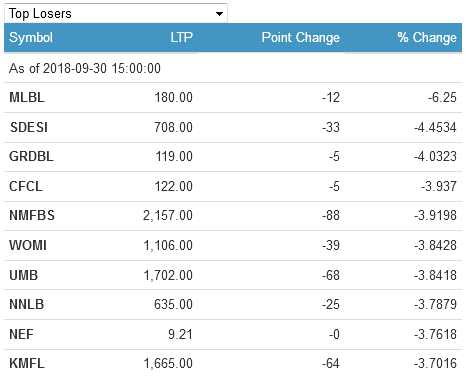The height and width of the screenshot is (377, 466).
Task: Click the As of 2018-09-30 timestamp row
Action: (233, 68)
